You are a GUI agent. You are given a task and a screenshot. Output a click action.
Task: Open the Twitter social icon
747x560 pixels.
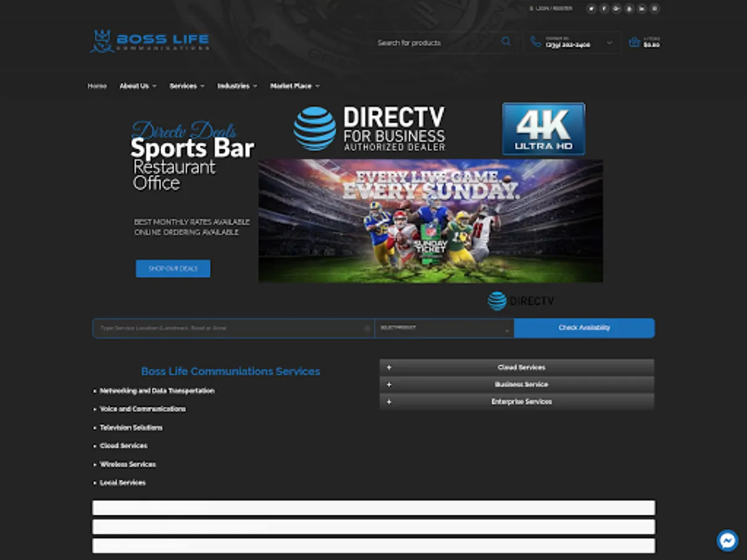pos(591,9)
